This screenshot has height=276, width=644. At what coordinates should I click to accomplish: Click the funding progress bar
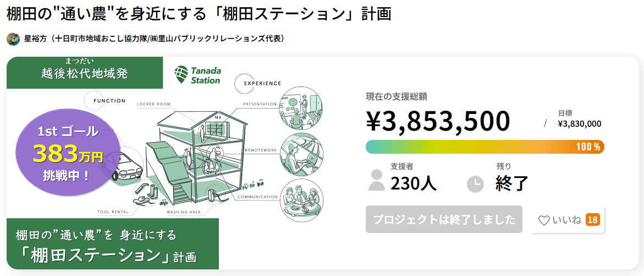(467, 147)
